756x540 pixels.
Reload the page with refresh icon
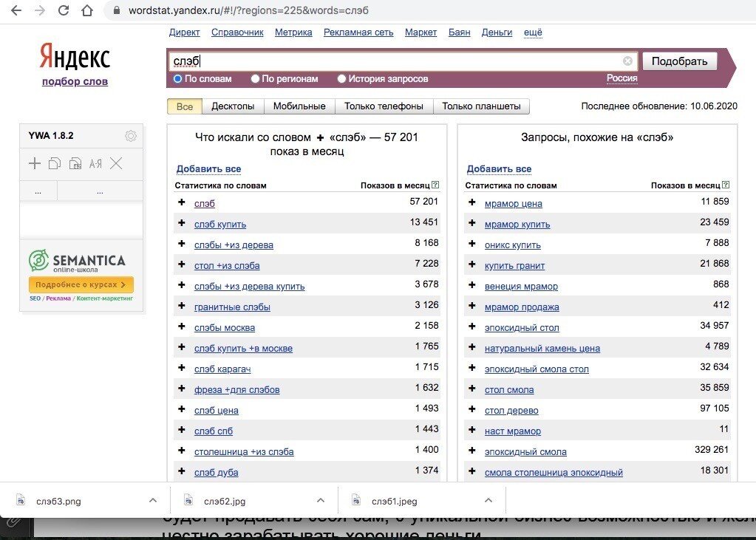pyautogui.click(x=63, y=10)
